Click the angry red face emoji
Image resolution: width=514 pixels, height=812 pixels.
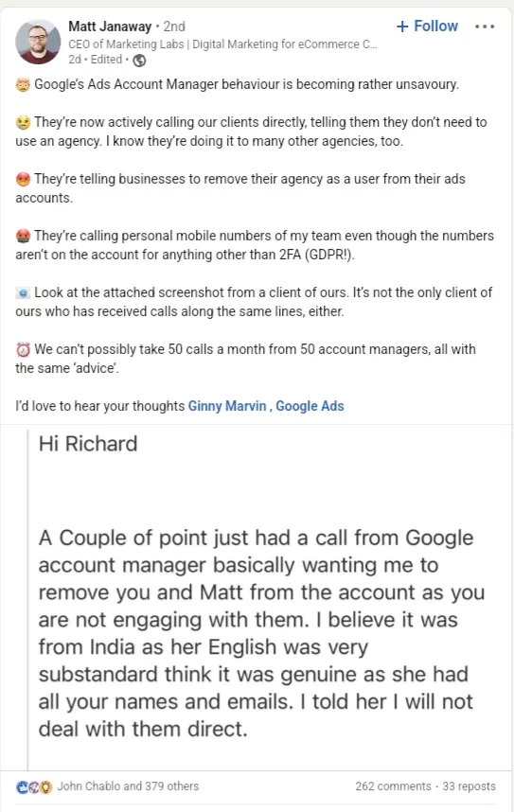(23, 179)
